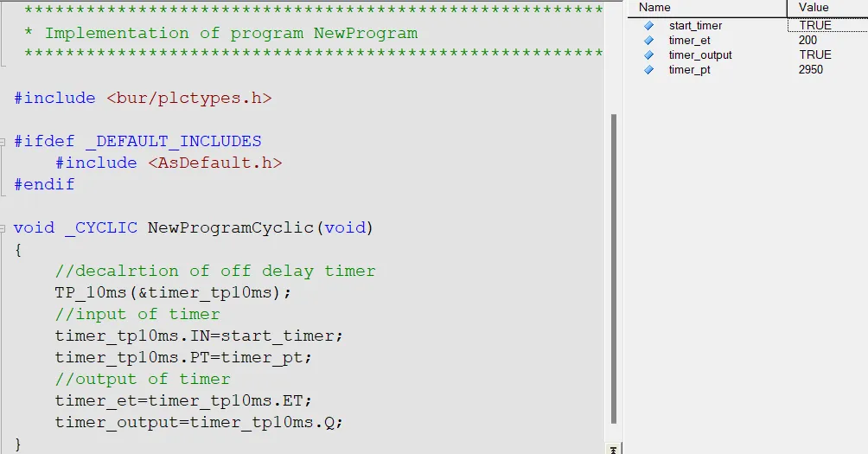This screenshot has height=454, width=868.
Task: Click the line '#include <bur/plctypes.h>'
Action: [x=143, y=98]
